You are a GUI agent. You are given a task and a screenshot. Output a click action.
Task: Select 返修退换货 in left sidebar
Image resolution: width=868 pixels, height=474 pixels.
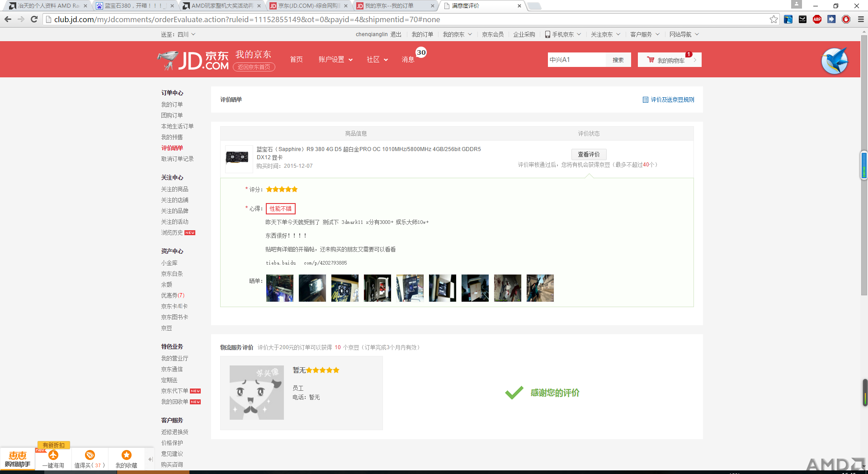click(x=175, y=432)
